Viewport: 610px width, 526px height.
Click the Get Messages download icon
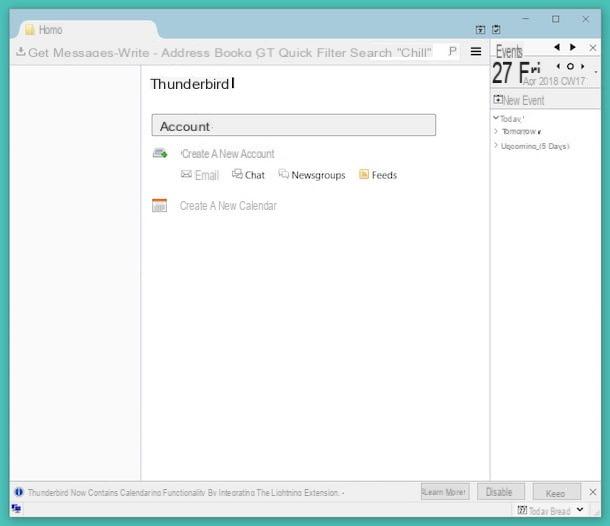coord(21,51)
